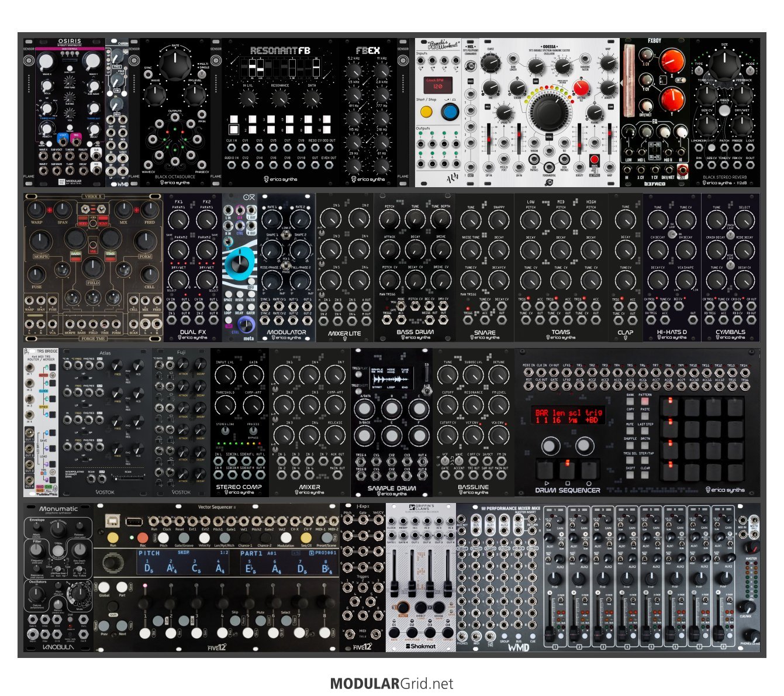784x696 pixels.
Task: Click the WARP knob on VHIKK X
Action: click(x=36, y=210)
